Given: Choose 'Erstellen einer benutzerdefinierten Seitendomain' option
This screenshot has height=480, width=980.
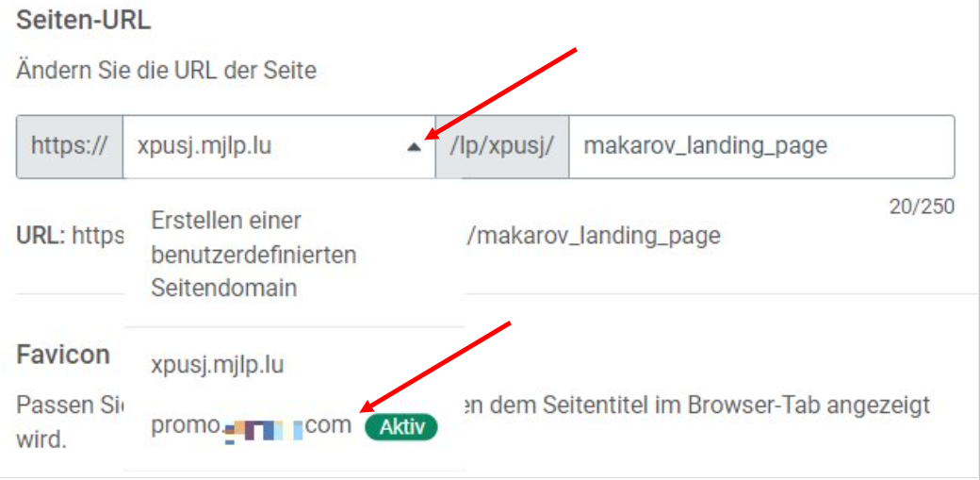Looking at the screenshot, I should (253, 255).
